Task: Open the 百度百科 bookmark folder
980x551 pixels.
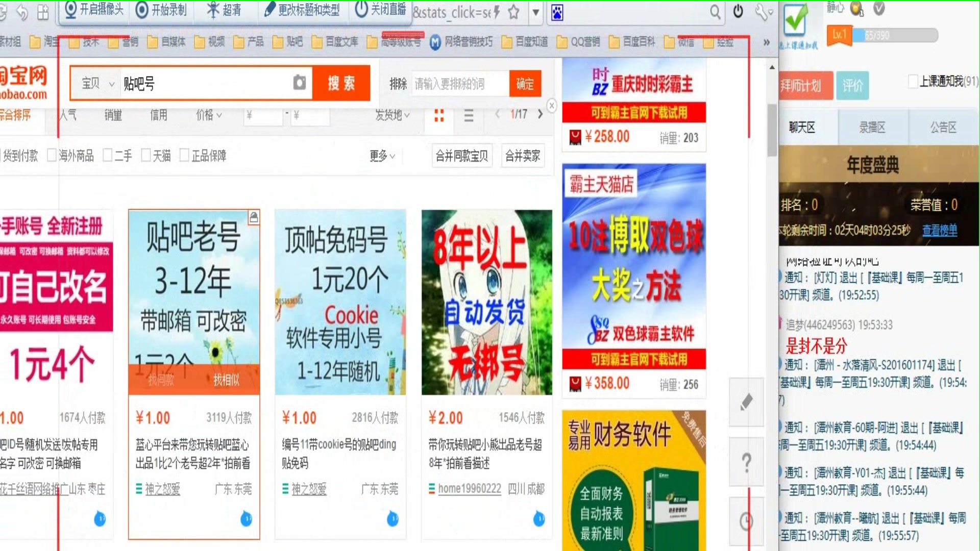Action: (632, 42)
